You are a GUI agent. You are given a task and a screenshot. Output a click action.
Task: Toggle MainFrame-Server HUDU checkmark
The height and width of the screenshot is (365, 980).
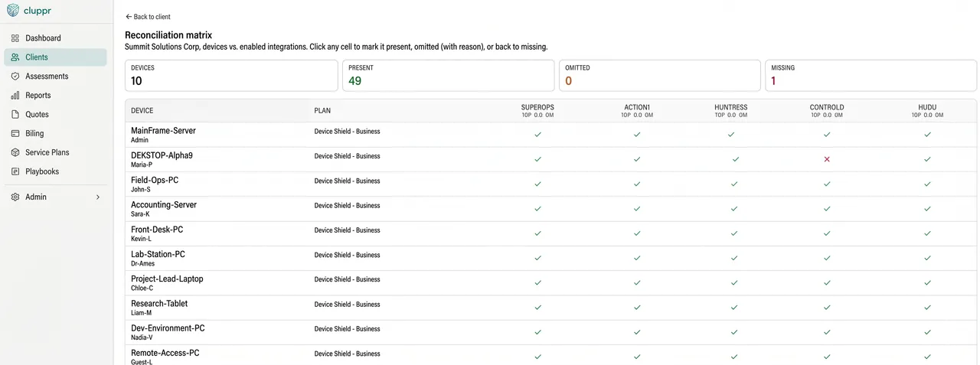tap(928, 135)
